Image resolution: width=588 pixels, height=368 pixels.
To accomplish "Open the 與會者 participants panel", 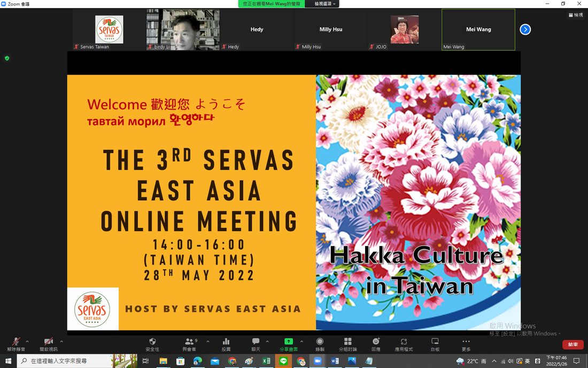I will 189,344.
